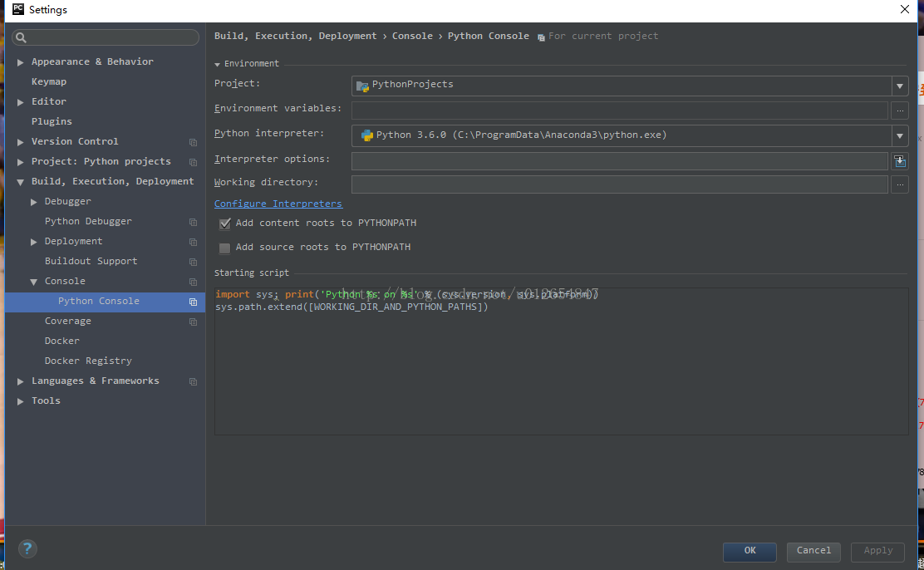This screenshot has width=924, height=570.
Task: Collapse Build, Execution, Deployment node
Action: coord(21,182)
